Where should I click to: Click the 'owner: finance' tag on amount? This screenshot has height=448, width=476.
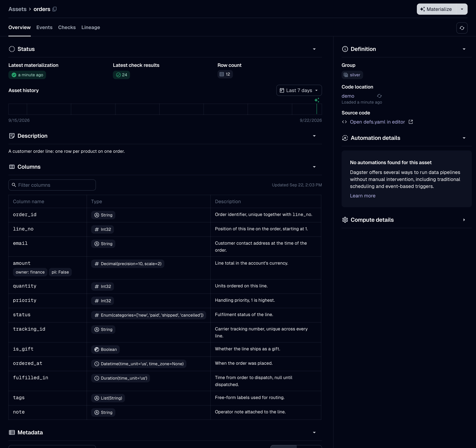coord(30,272)
